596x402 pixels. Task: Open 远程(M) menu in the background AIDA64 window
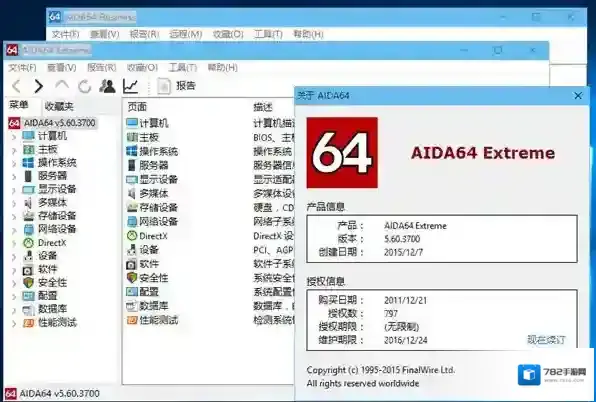[x=185, y=35]
